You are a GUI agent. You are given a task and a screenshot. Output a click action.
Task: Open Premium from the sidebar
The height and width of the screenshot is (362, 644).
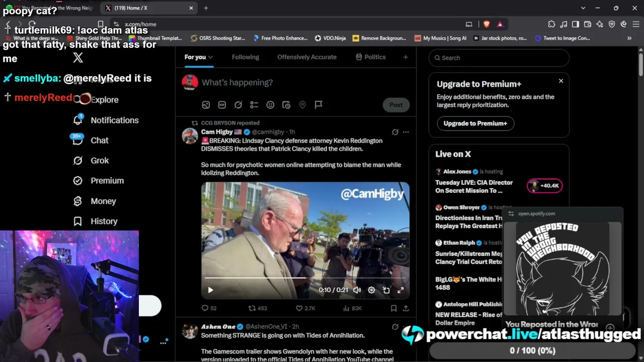(99, 180)
